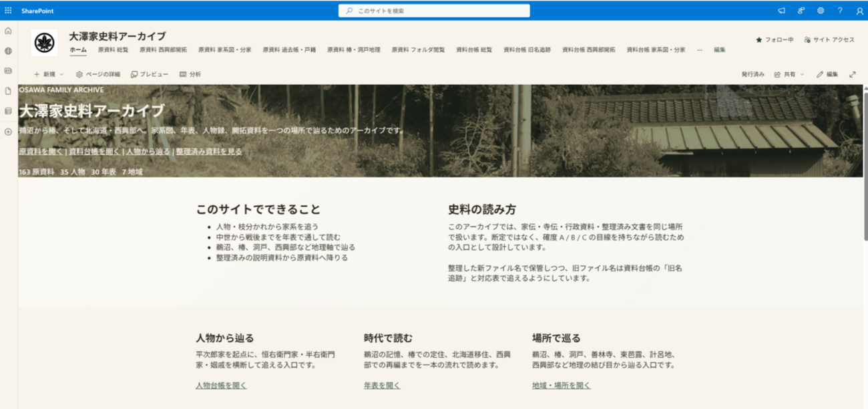
Task: Open 原資料 椿・洞戸地理 nav item
Action: tap(354, 50)
